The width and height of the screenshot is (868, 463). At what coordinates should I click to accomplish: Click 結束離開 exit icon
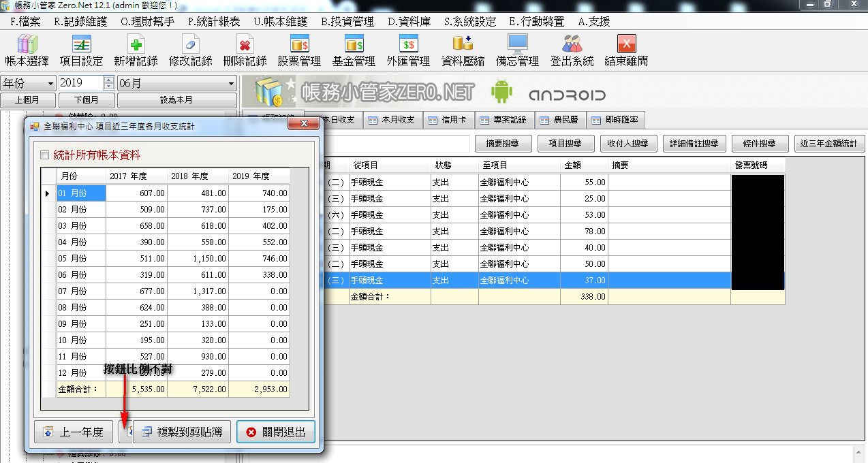(x=626, y=44)
